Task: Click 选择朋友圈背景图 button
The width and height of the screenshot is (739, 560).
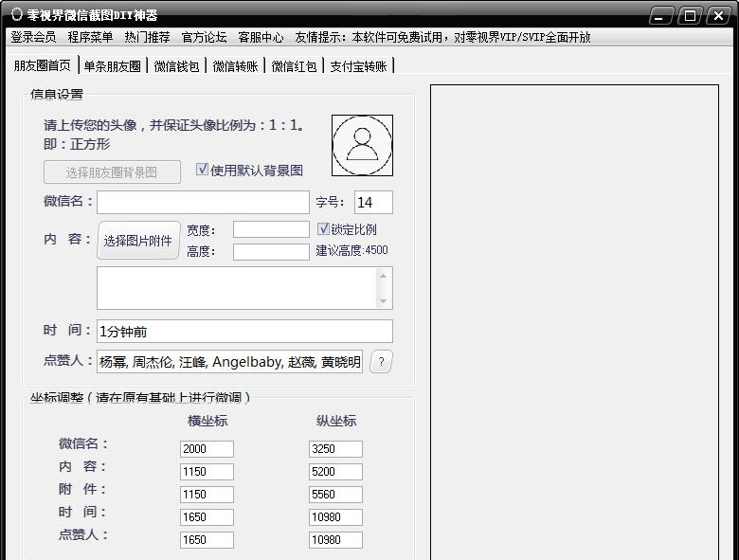Action: pos(112,172)
